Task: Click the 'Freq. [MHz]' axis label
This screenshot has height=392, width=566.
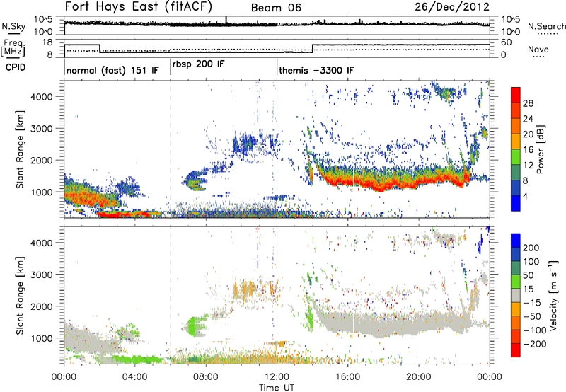Action: click(13, 48)
